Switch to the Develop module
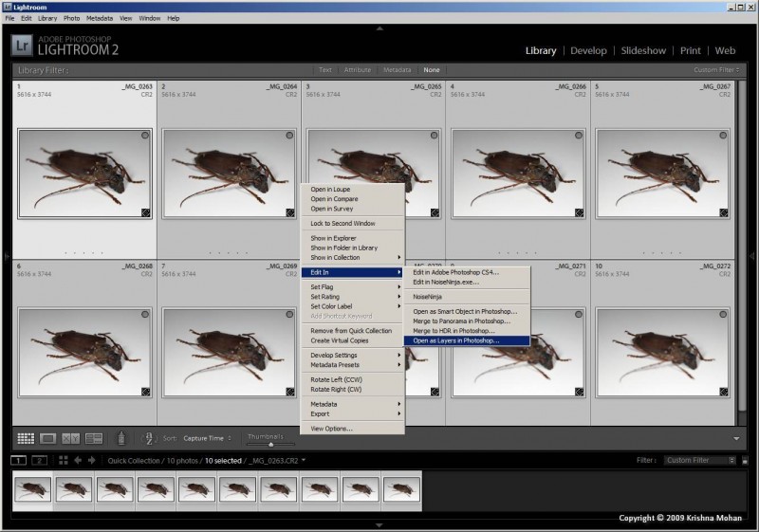Image resolution: width=759 pixels, height=532 pixels. pos(588,51)
